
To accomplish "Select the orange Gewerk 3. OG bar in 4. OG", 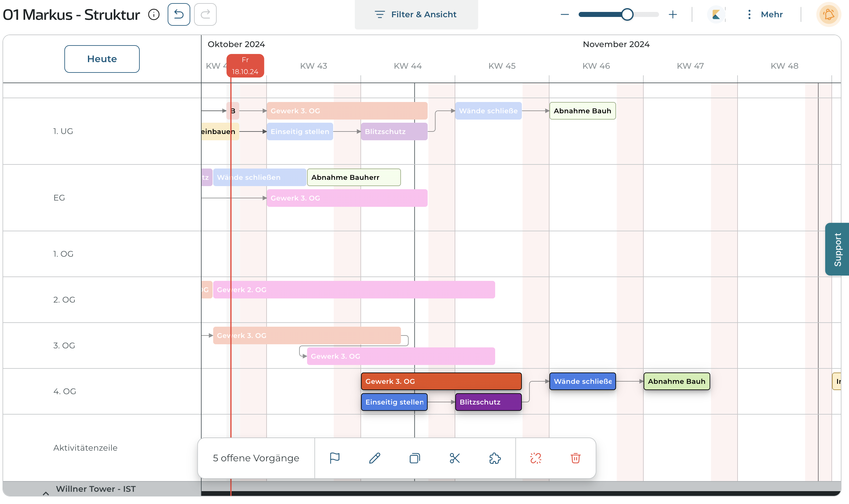I will [441, 381].
